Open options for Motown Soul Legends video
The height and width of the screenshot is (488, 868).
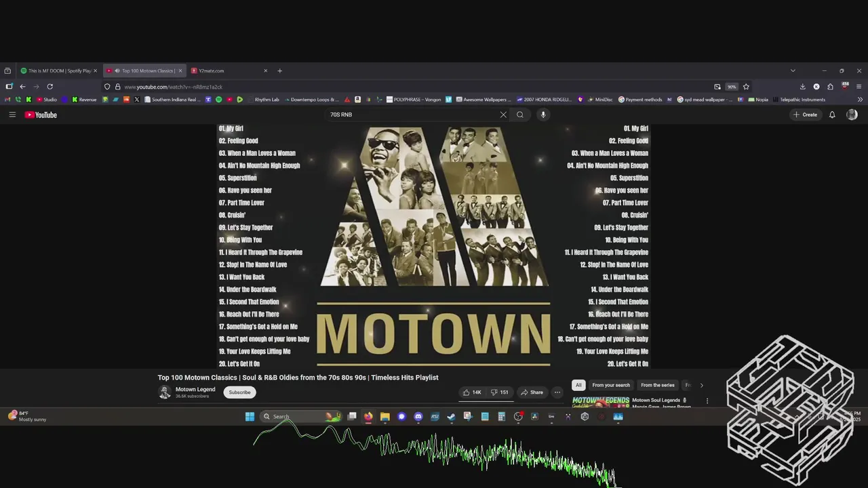tap(707, 401)
